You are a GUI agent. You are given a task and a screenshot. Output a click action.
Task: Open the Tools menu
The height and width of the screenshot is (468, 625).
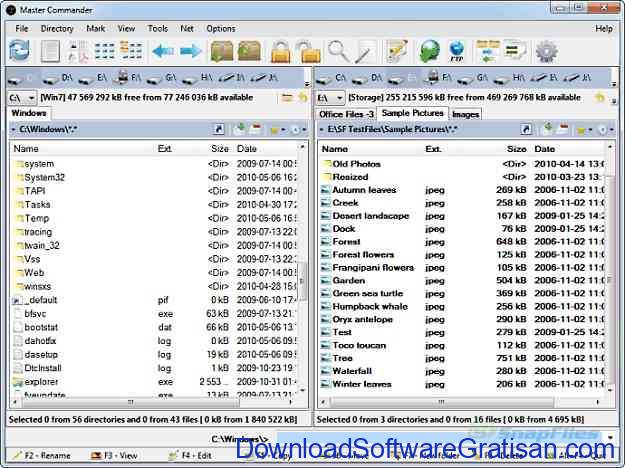point(158,29)
